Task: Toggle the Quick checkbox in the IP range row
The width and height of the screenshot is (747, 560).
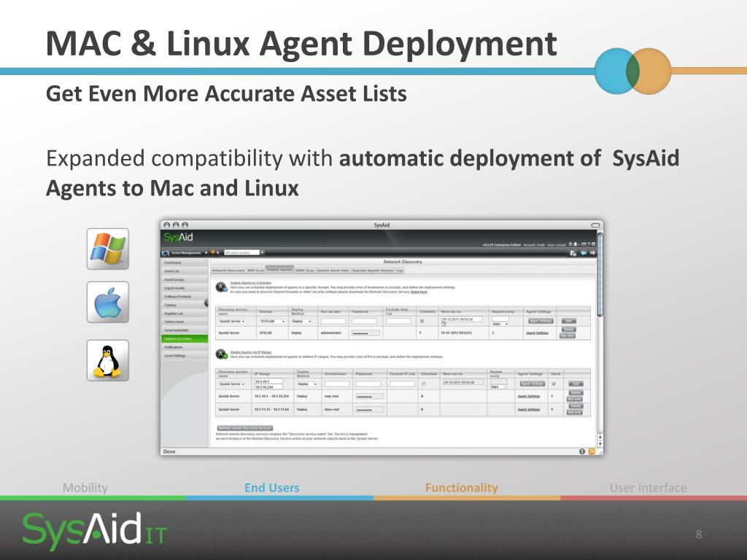Action: click(554, 384)
